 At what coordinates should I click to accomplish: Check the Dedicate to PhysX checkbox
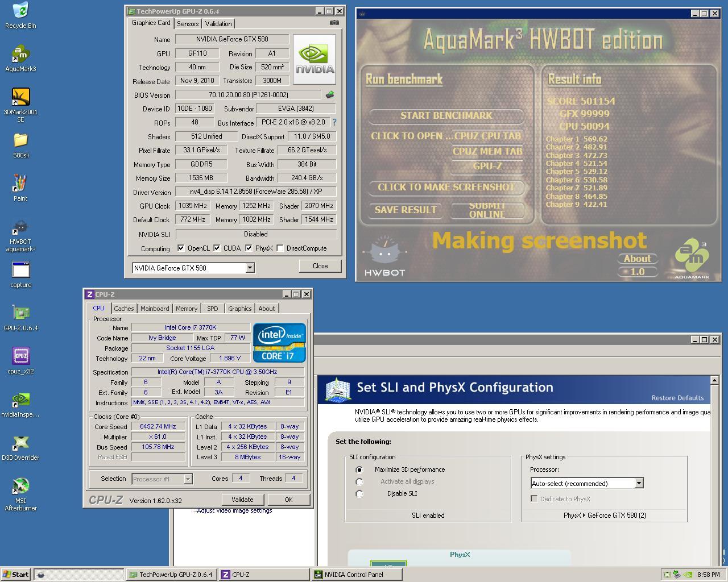pyautogui.click(x=534, y=499)
